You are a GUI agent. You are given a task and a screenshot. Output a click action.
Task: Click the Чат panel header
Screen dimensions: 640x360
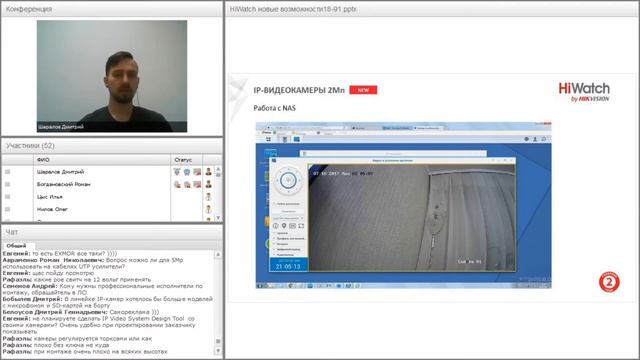coord(112,232)
